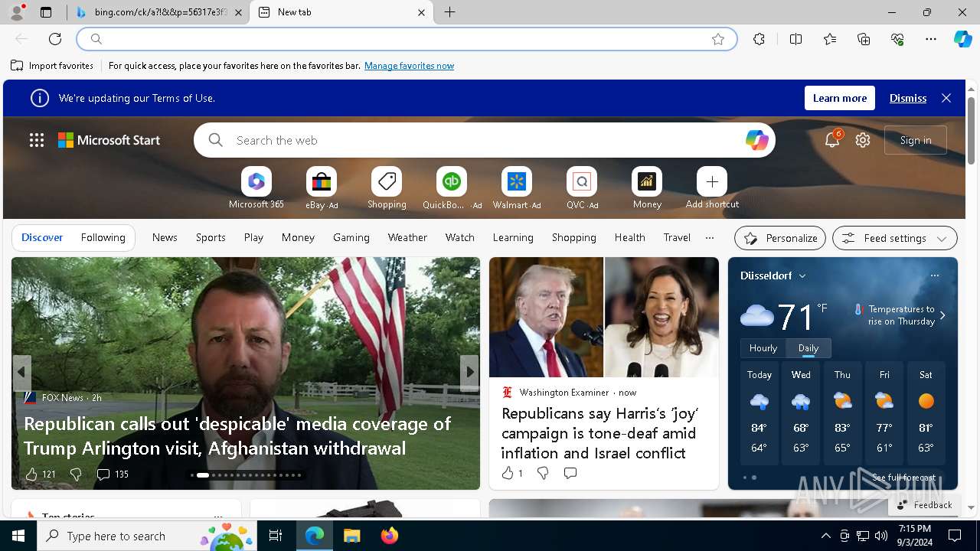Screen dimensions: 980x551
Task: Open the Walmart shortcut tile
Action: (x=517, y=181)
